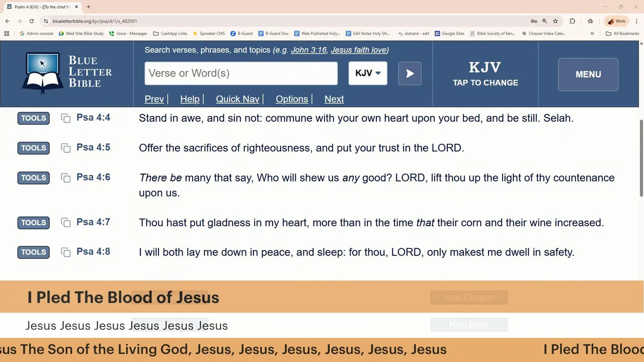The image size is (644, 362).
Task: Tap KJV TAP TO CHANGE panel
Action: coord(486,74)
